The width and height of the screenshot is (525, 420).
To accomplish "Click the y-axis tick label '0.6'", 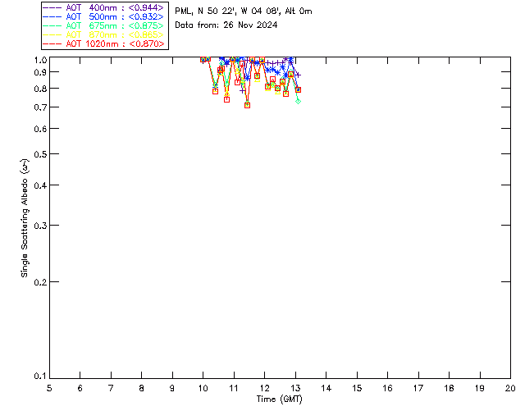I will coord(40,129).
